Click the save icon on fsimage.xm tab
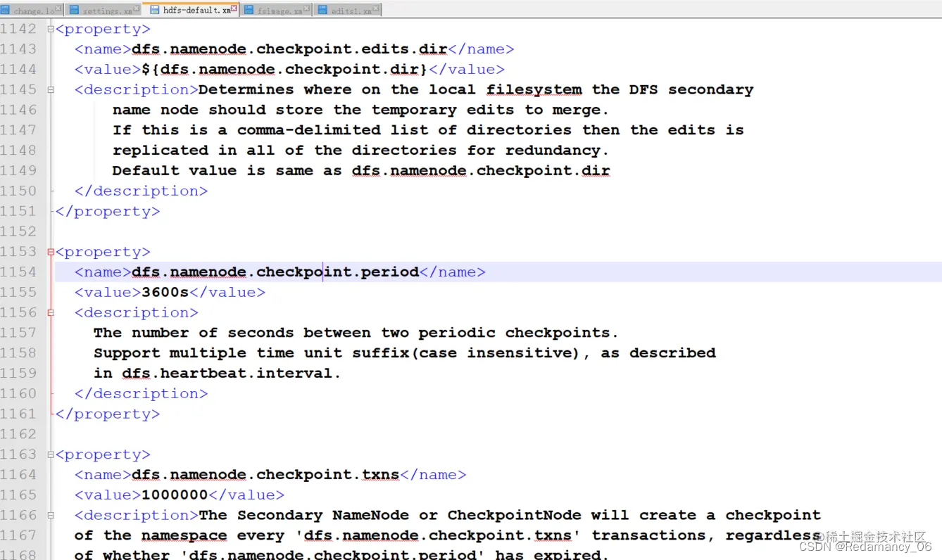This screenshot has height=560, width=942. (x=249, y=10)
